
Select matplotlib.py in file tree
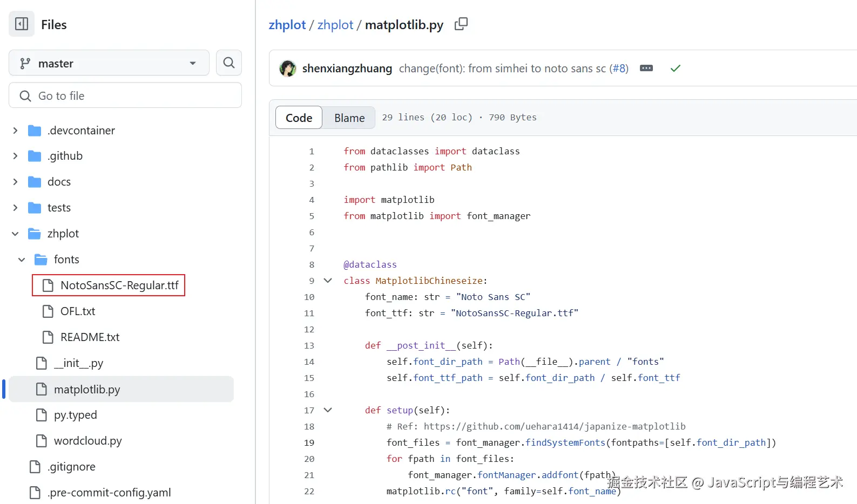(122, 389)
